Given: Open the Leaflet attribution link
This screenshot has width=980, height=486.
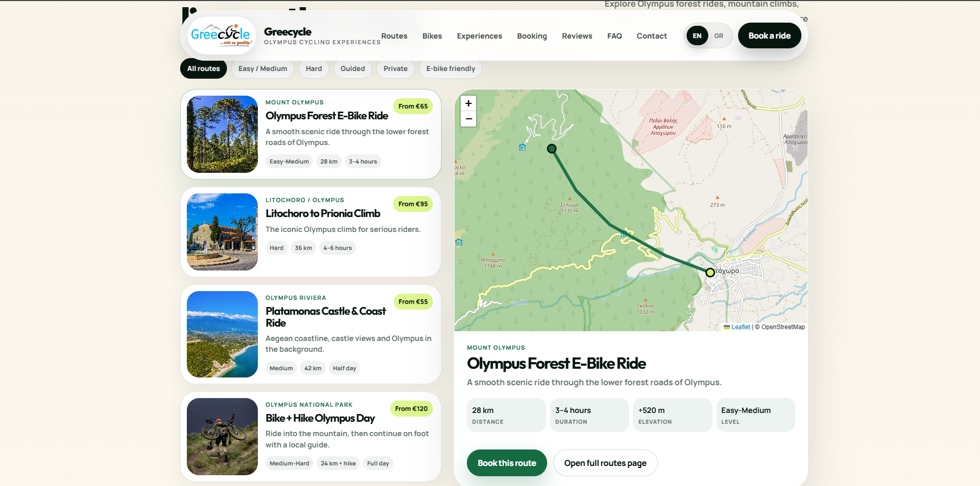Looking at the screenshot, I should (740, 327).
